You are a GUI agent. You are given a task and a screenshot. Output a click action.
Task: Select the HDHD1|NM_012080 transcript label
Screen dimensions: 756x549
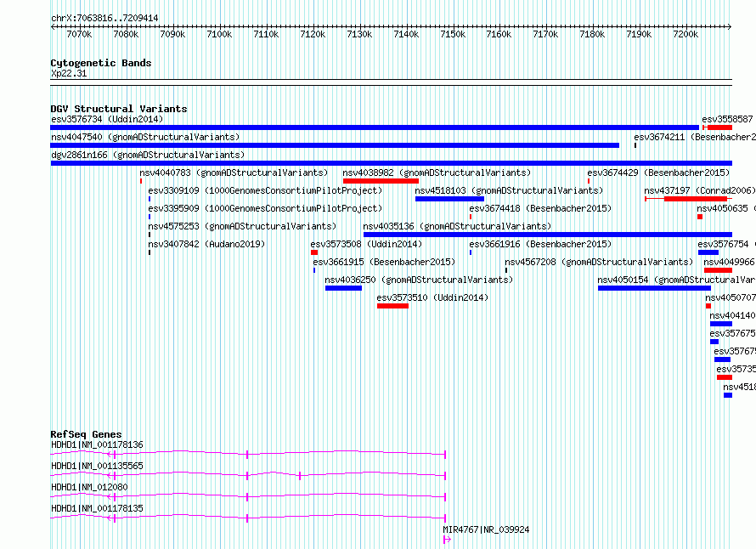tap(89, 487)
